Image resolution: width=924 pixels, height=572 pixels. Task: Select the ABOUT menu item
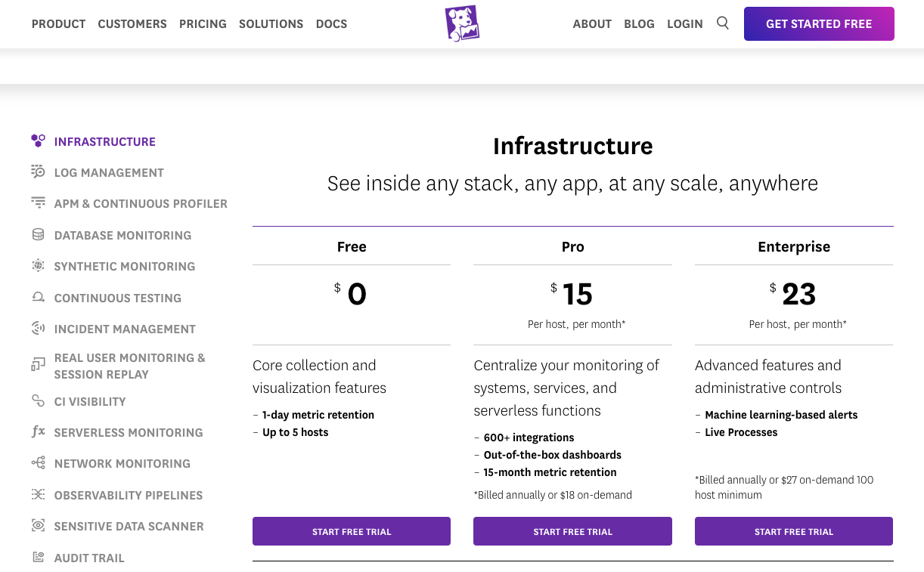tap(592, 23)
